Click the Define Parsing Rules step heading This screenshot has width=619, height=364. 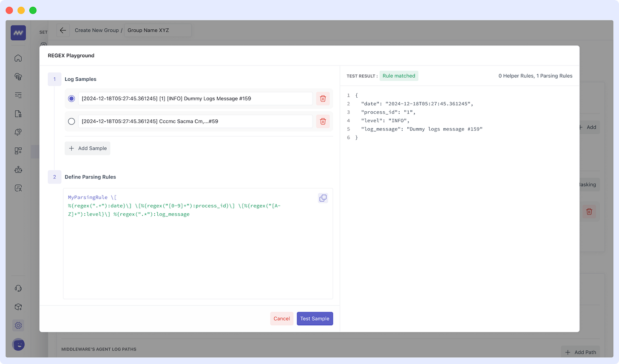point(90,177)
